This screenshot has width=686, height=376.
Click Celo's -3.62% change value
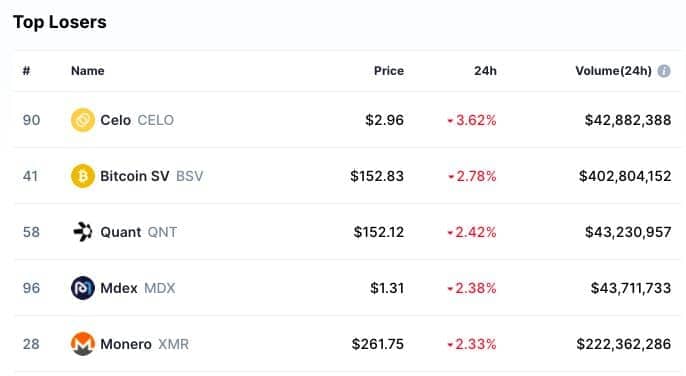click(x=472, y=120)
